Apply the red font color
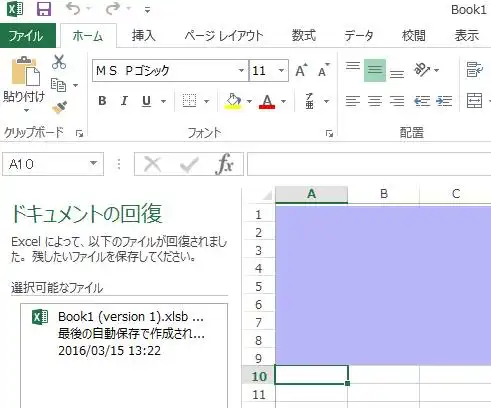Image resolution: width=491 pixels, height=408 pixels. 267,101
